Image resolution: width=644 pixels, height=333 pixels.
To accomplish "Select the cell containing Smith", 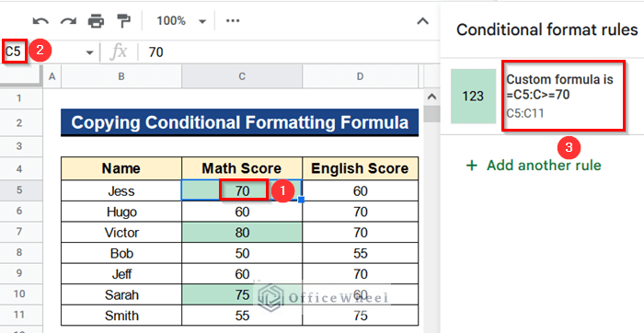I will pos(121,316).
